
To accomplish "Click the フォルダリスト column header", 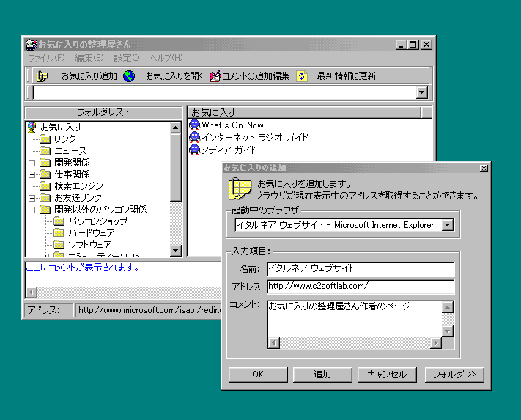I will (x=103, y=113).
